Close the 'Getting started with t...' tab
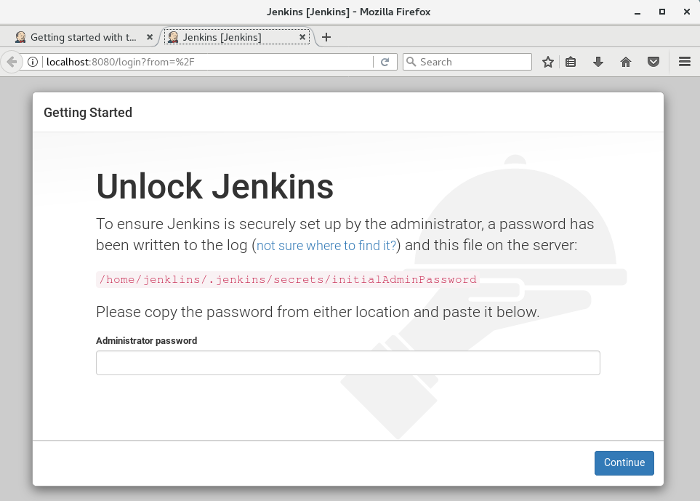The image size is (700, 501). [x=150, y=37]
